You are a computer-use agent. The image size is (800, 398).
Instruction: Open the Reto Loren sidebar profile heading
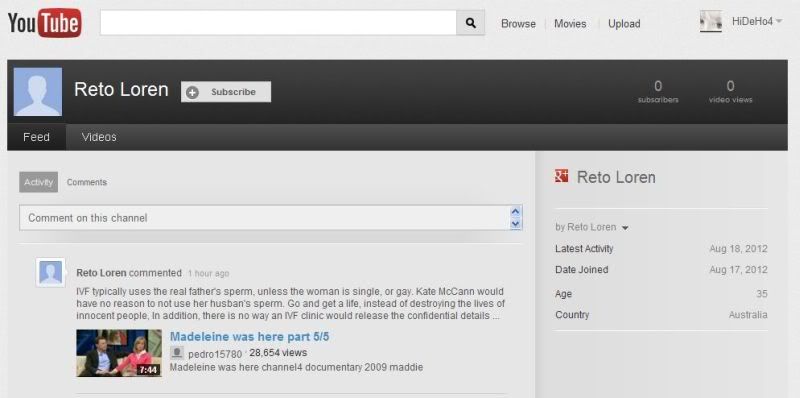[x=616, y=177]
